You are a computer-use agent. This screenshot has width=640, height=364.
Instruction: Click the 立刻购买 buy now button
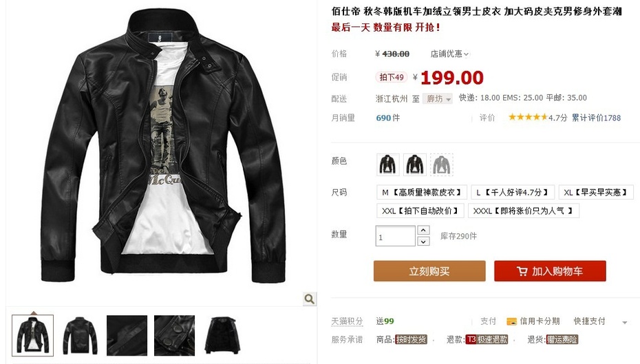429,271
